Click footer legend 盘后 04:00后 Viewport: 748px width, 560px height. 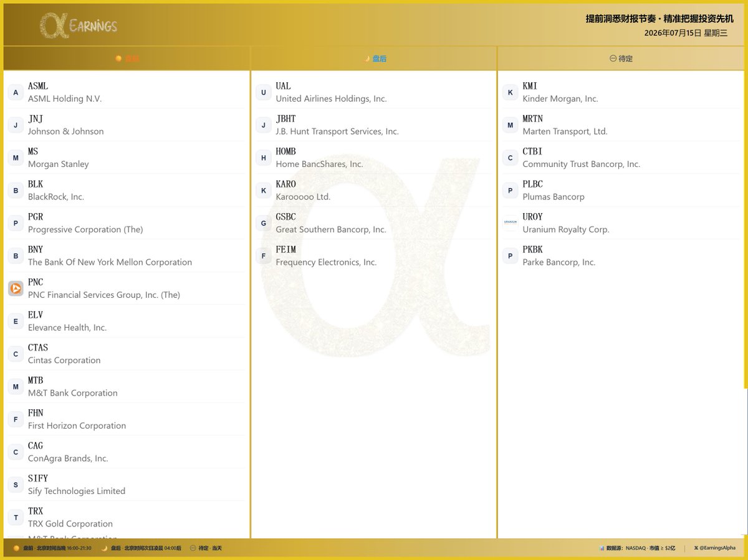click(141, 548)
